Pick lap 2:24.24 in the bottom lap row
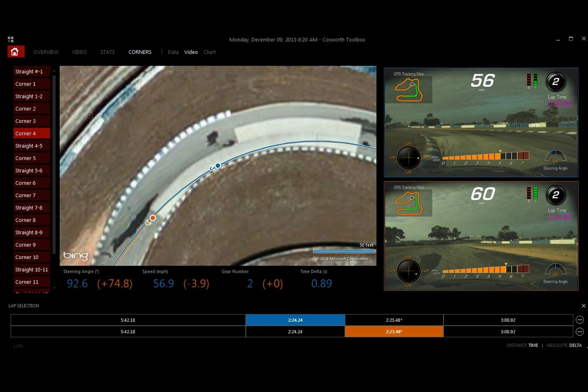This screenshot has height=392, width=588. (x=295, y=332)
